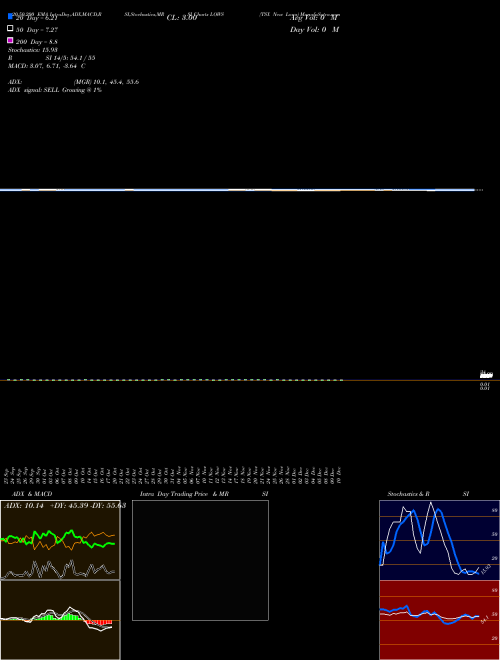This screenshot has width=500, height=660.
Task: Click the 'CL: 3.00' closing price label
Action: coord(182,18)
